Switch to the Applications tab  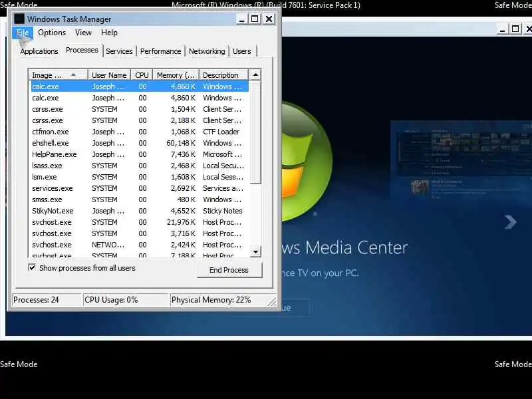pyautogui.click(x=39, y=51)
